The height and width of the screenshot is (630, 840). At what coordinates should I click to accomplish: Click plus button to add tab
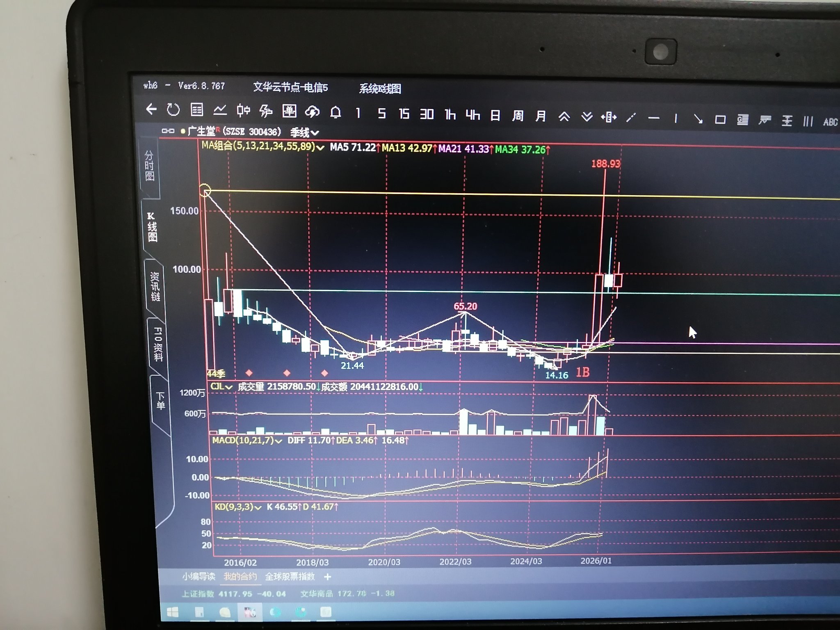coord(327,577)
